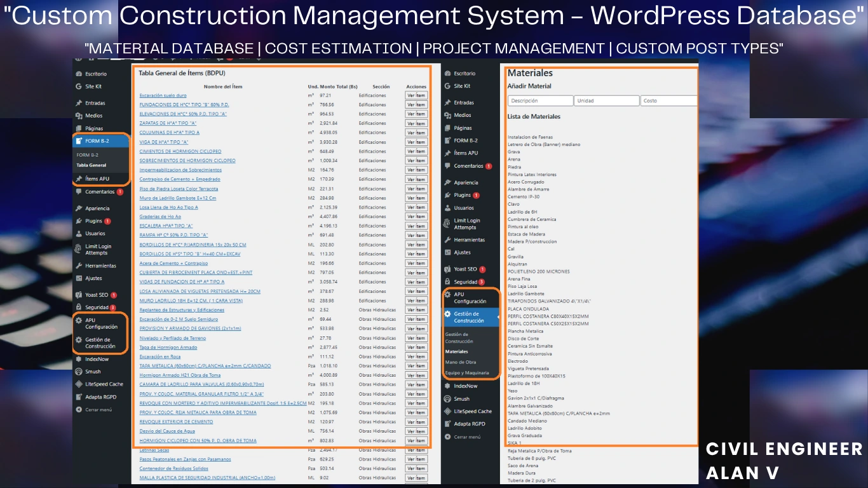Open LiteSpeed Cache icon in Tabla General window

[79, 384]
